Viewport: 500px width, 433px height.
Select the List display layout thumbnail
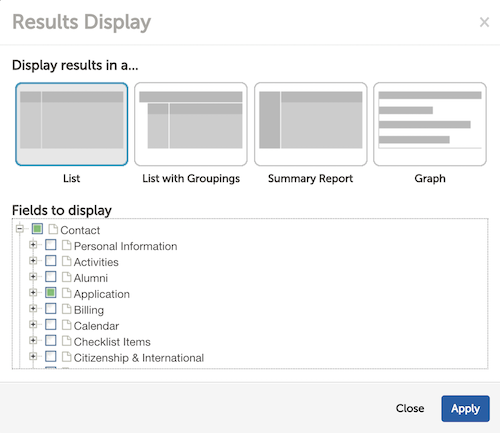point(72,124)
